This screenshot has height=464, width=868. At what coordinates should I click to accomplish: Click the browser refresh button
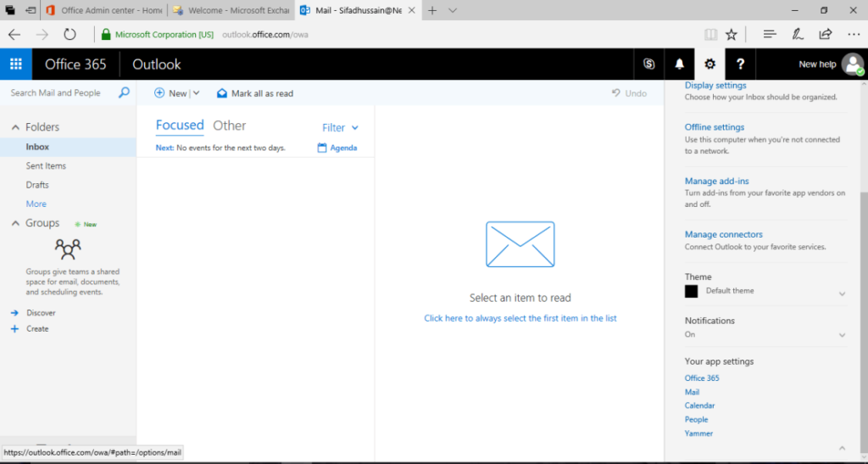(x=70, y=34)
